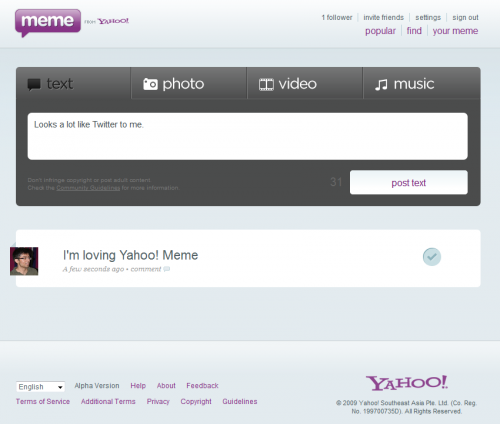500x424 pixels.
Task: Click the "I'm loving Yahoo! Meme" post text
Action: pos(130,255)
